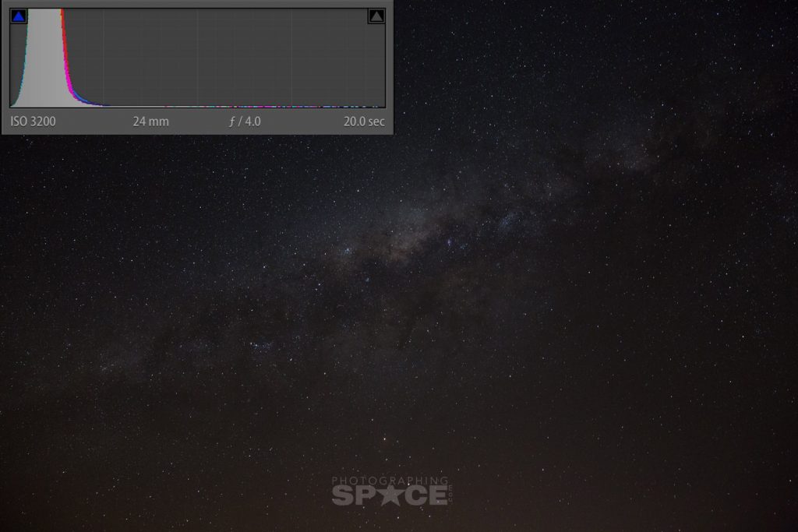798x532 pixels.
Task: Click the ISO 3200 value
Action: pos(33,122)
